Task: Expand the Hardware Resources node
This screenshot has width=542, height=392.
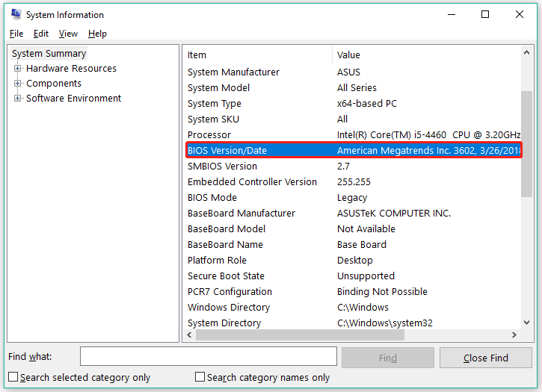Action: [17, 69]
